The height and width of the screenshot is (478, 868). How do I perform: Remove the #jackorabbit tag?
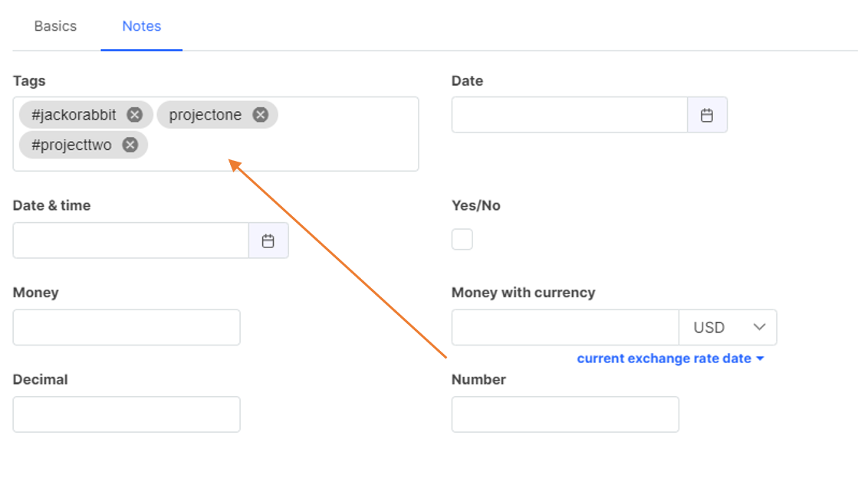coord(134,115)
